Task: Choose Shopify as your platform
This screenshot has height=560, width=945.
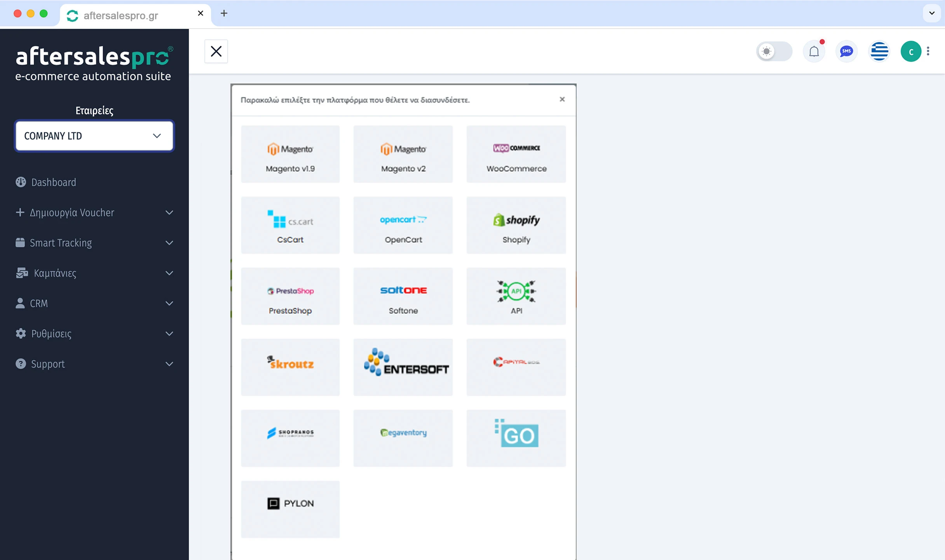Action: click(516, 225)
